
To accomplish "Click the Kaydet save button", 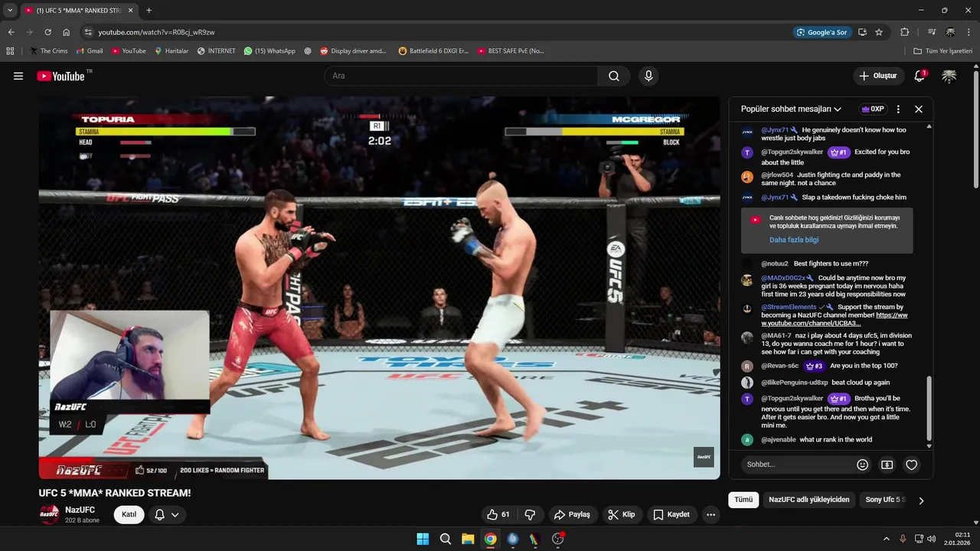I will (x=671, y=514).
